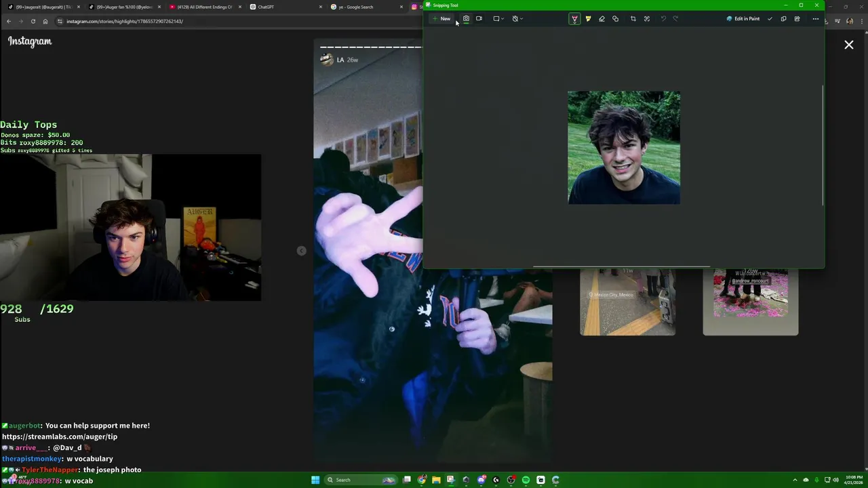
Task: Select the yellow Highlighter tool
Action: click(588, 19)
